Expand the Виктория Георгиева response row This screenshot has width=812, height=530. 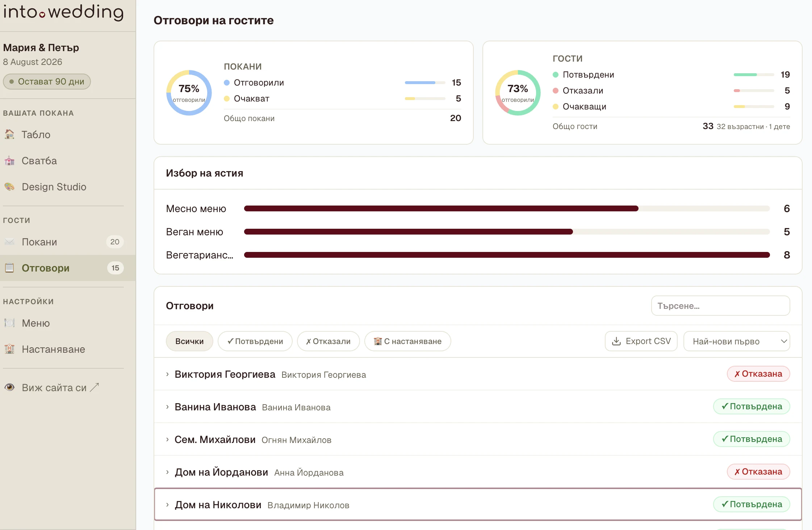[478, 374]
